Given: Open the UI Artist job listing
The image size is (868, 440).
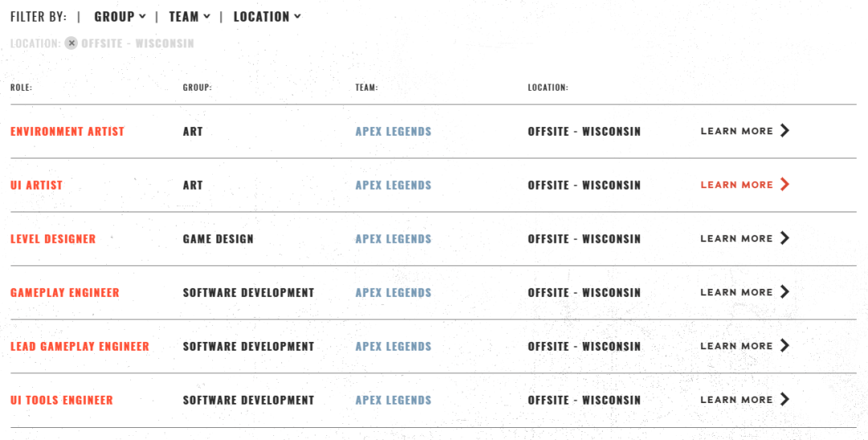Looking at the screenshot, I should pos(36,185).
